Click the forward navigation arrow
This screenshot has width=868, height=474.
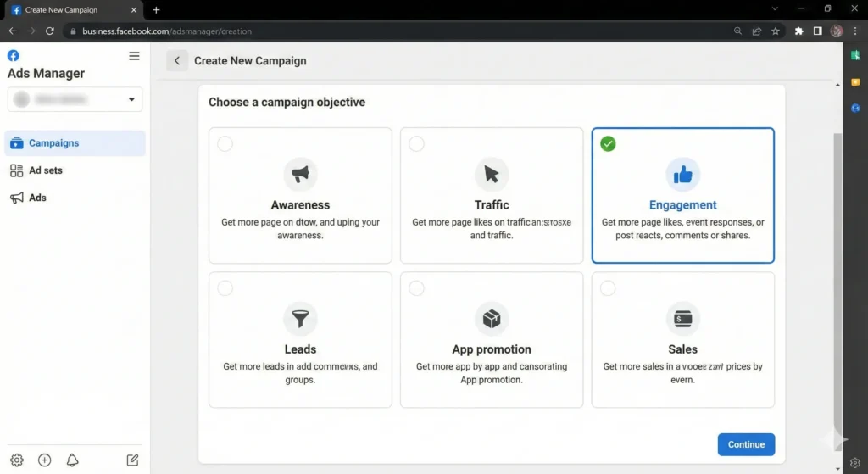click(31, 31)
